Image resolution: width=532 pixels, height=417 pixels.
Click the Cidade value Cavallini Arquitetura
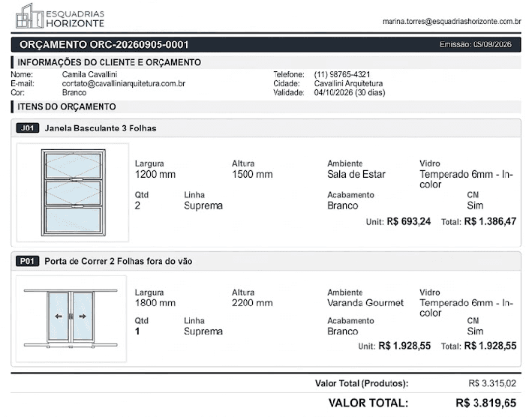[x=348, y=83]
